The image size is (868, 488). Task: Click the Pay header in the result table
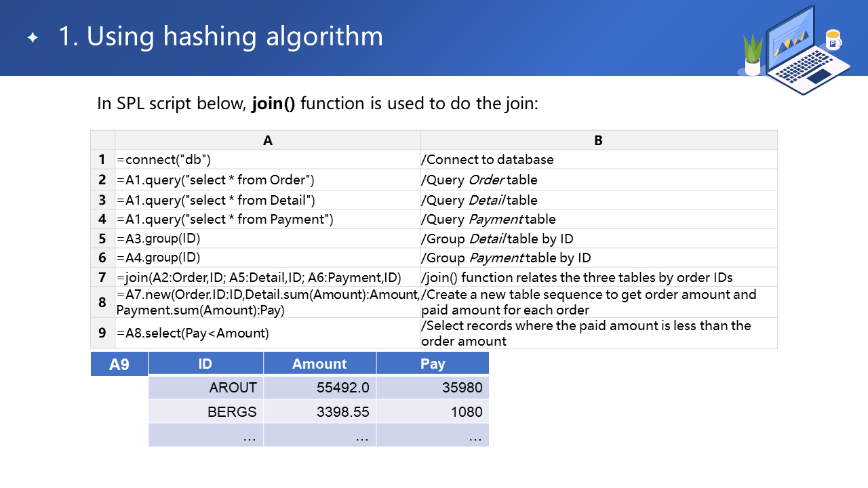pos(433,364)
